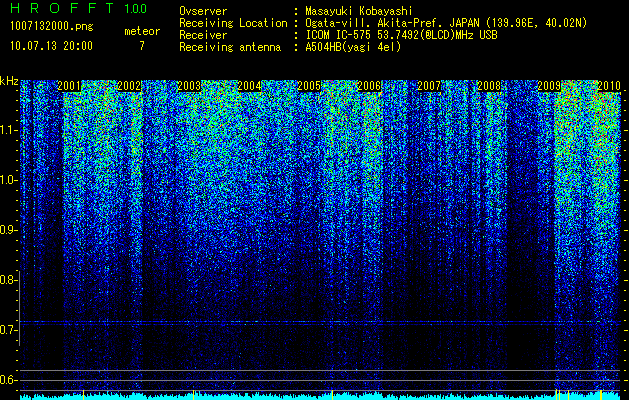Click the 0.6 frequency axis label
This screenshot has width=629, height=400.
[7, 380]
